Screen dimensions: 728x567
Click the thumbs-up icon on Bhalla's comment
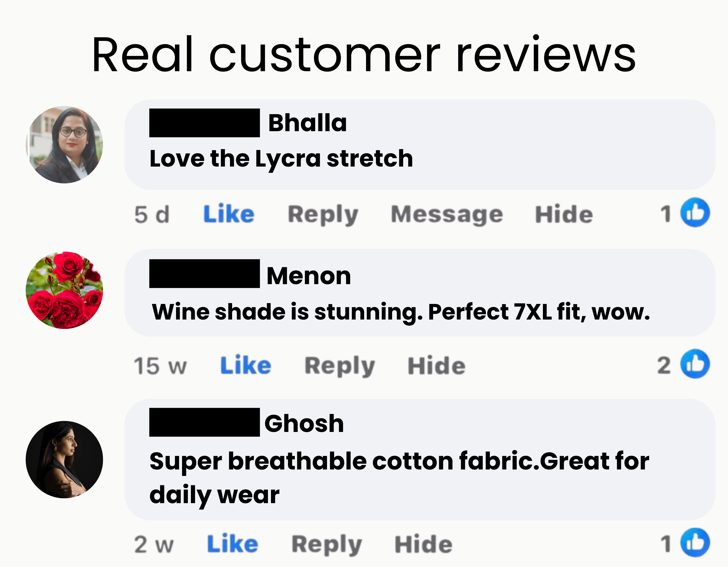pos(695,212)
